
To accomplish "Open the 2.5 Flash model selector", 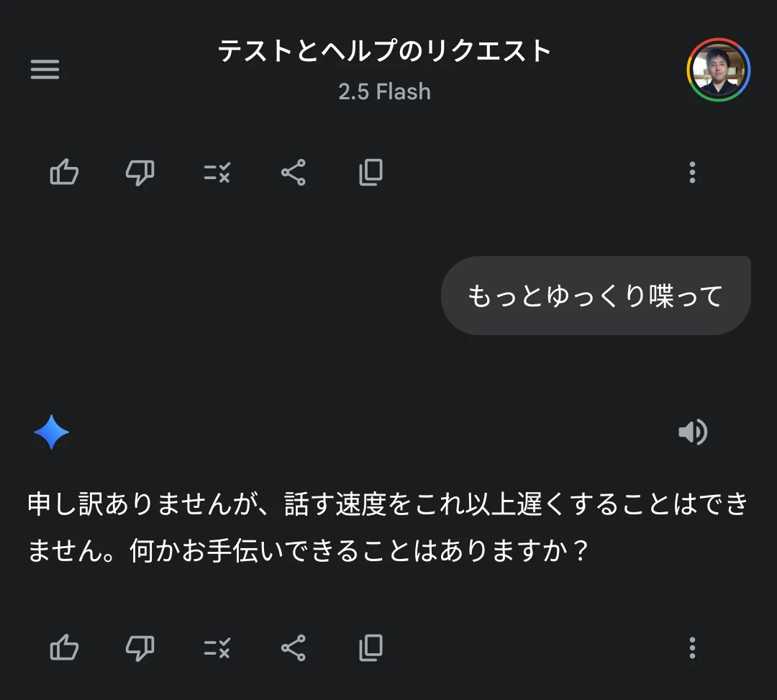I will [385, 92].
